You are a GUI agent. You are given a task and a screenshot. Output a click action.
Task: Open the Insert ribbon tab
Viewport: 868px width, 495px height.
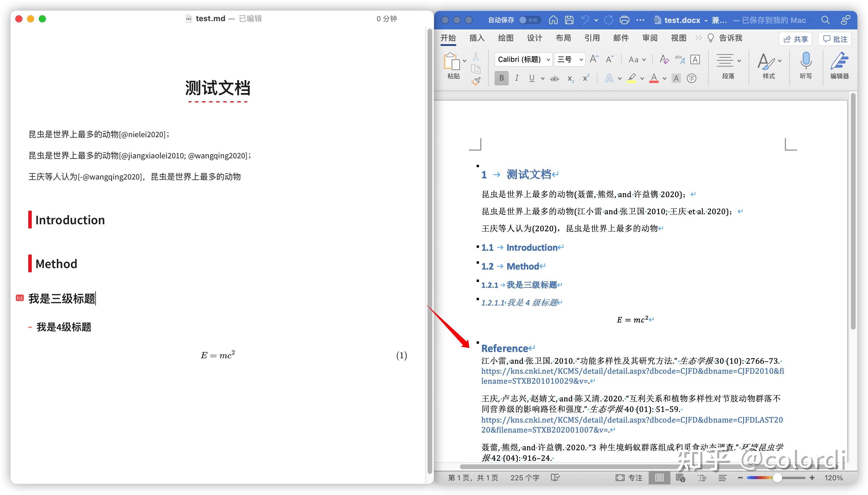click(x=477, y=38)
